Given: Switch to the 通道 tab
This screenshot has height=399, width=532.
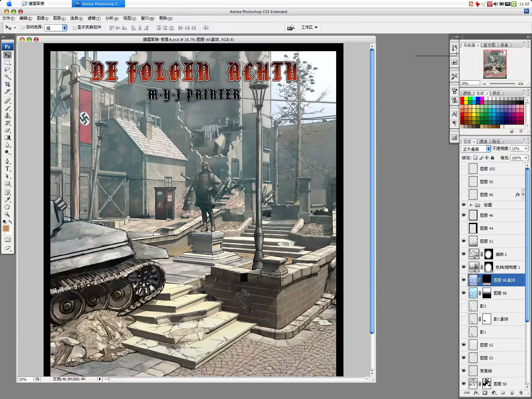Looking at the screenshot, I should pyautogui.click(x=483, y=141).
